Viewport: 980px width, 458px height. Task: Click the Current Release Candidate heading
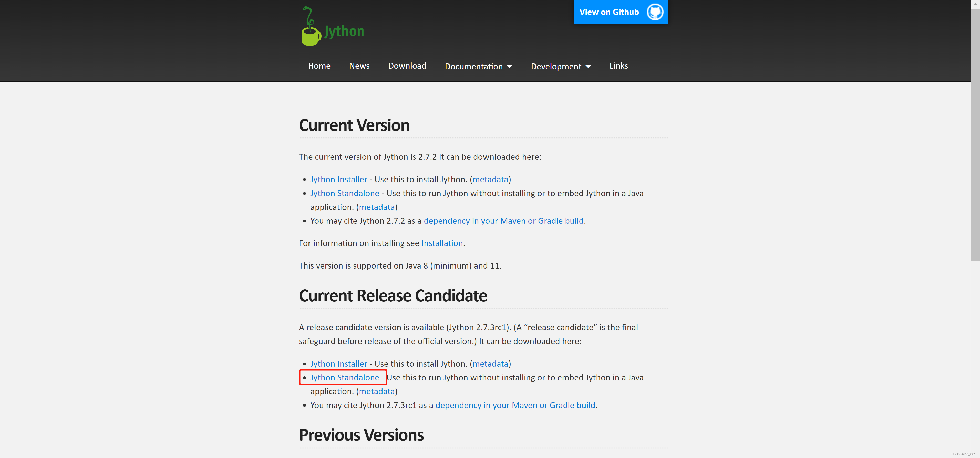point(393,296)
